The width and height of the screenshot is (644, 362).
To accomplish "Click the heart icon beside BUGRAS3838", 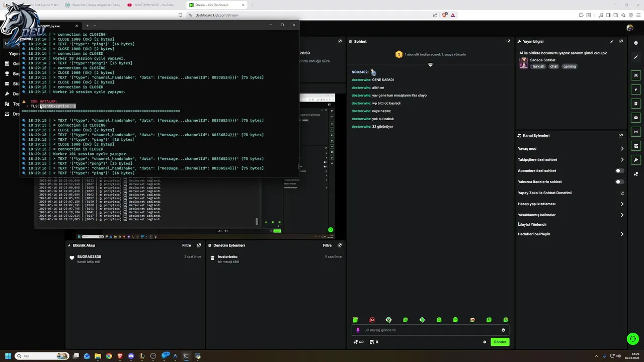I will click(72, 258).
